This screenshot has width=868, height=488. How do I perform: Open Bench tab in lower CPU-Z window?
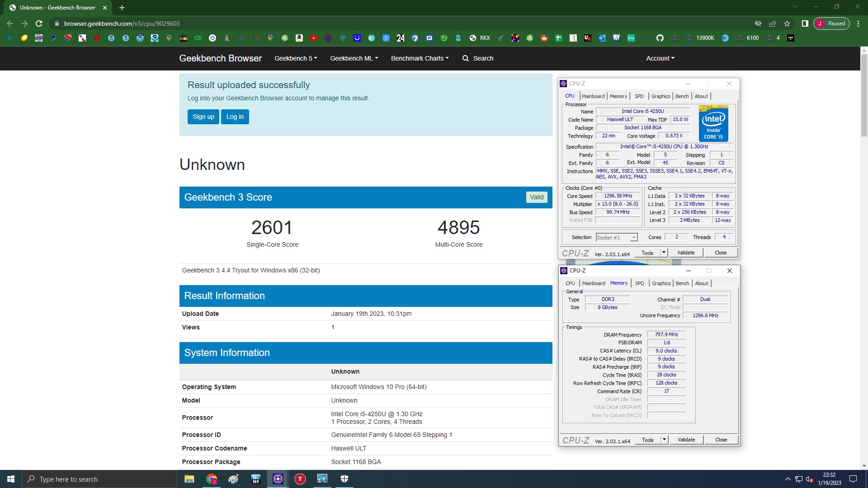(x=682, y=283)
